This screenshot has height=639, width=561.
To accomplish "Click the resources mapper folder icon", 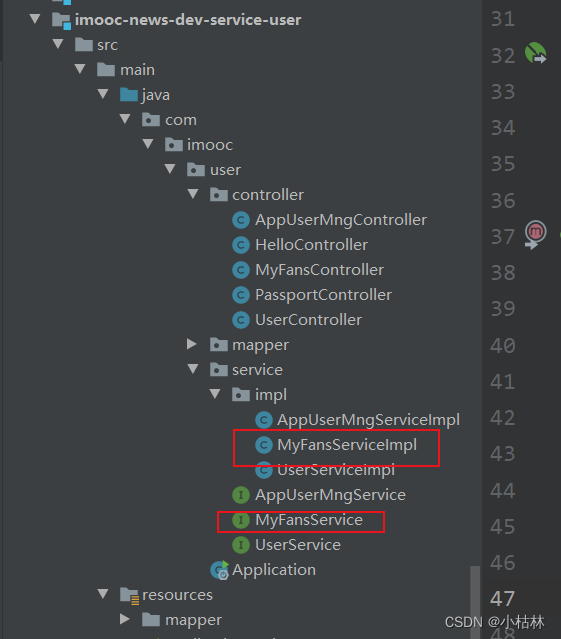I will [151, 620].
